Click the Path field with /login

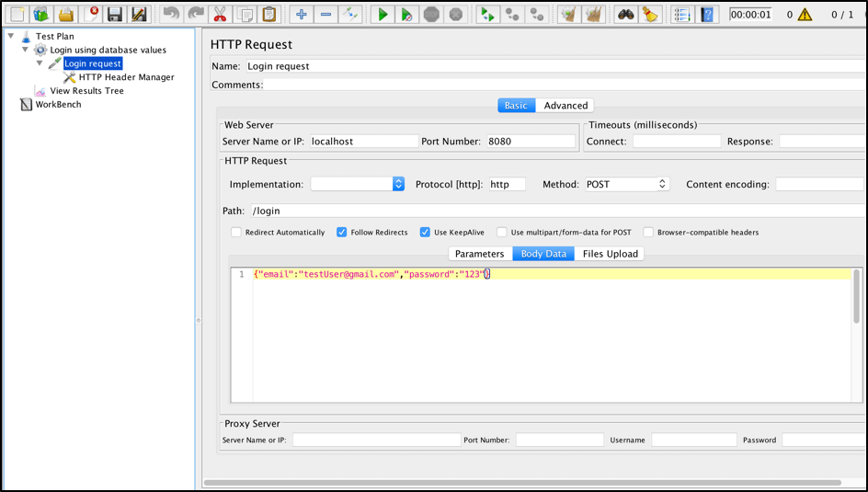[x=558, y=211]
